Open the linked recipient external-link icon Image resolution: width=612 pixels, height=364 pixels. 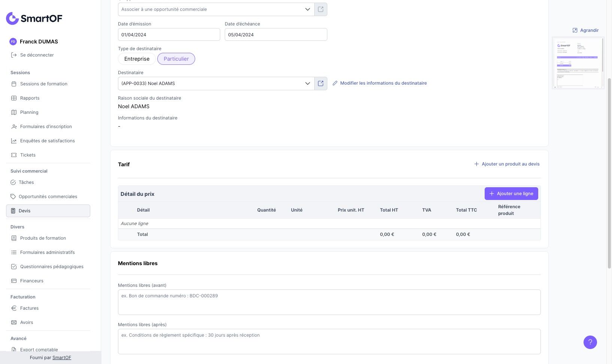(x=321, y=84)
